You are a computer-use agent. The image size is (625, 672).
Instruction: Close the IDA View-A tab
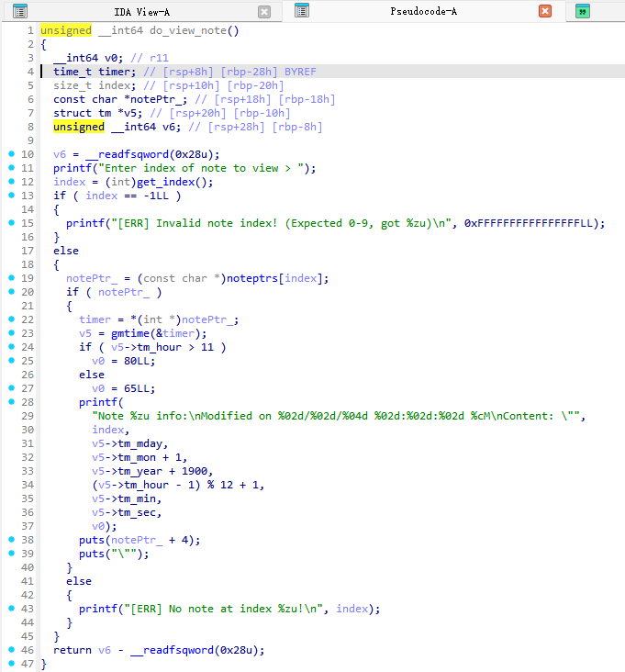click(x=264, y=12)
